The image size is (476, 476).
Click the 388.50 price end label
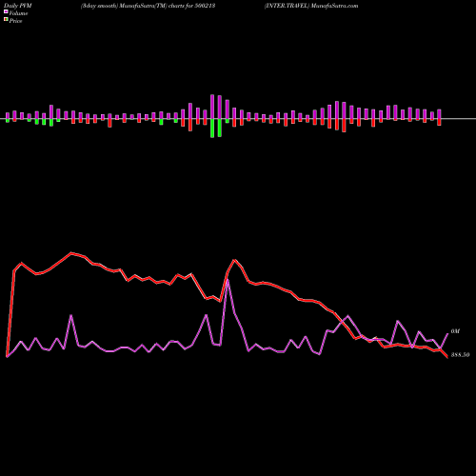[460, 355]
